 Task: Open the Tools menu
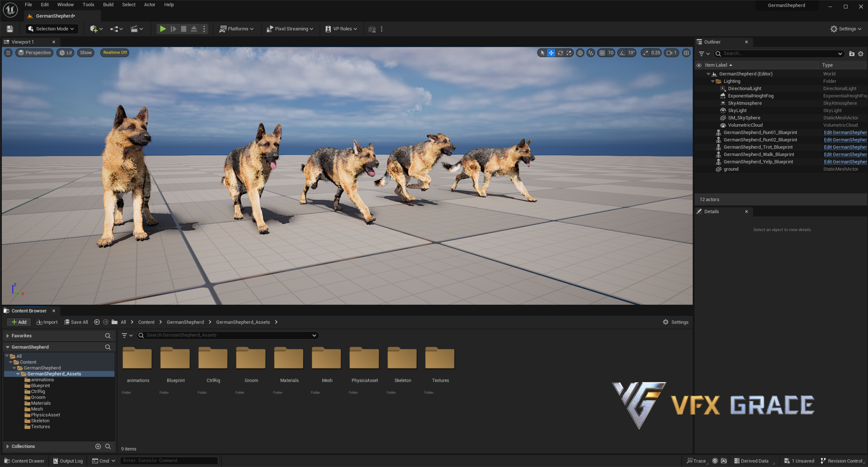click(88, 5)
